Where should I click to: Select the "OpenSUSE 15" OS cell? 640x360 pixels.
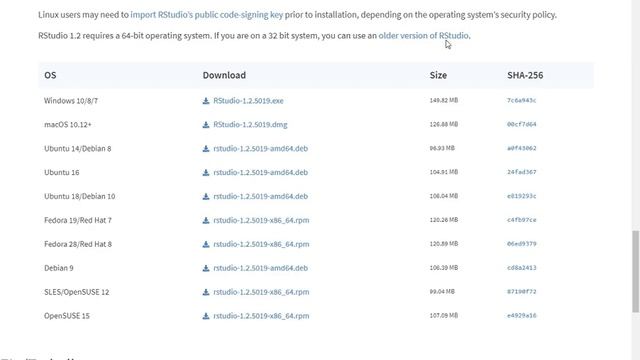(x=67, y=316)
